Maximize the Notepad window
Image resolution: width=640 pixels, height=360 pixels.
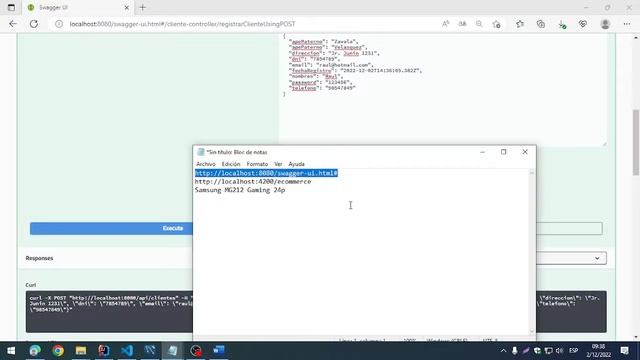point(504,152)
